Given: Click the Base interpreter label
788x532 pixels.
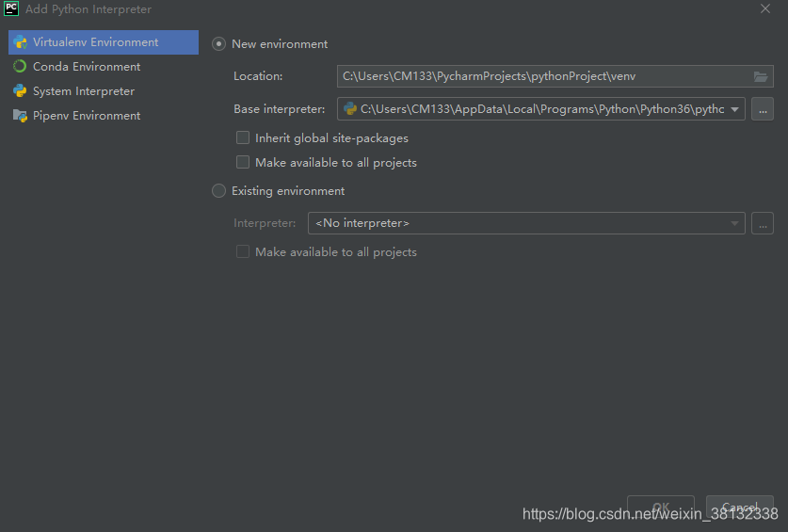Looking at the screenshot, I should tap(279, 109).
